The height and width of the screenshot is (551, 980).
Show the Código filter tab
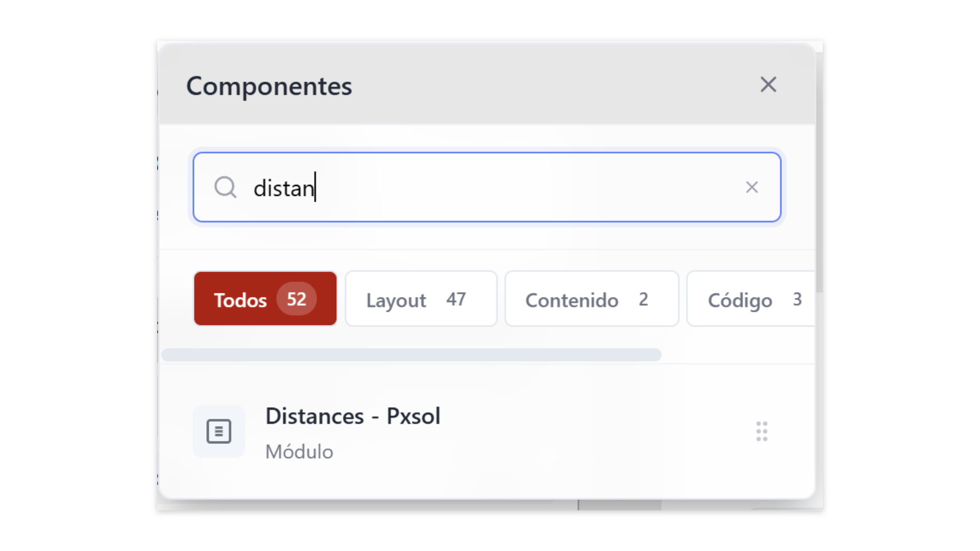[740, 300]
